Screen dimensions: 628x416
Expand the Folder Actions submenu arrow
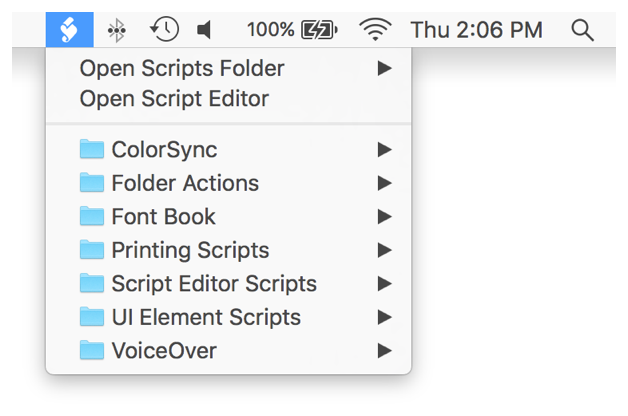[383, 184]
